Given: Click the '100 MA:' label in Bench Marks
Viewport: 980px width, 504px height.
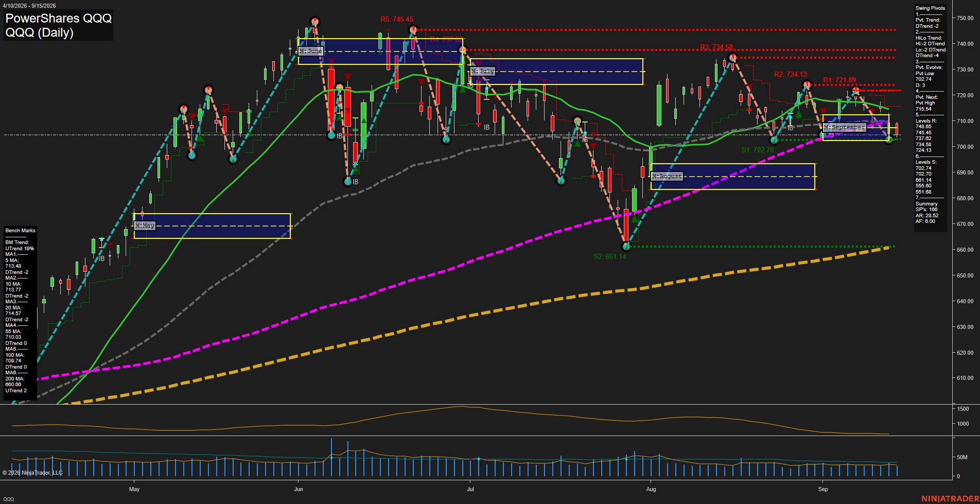Looking at the screenshot, I should tap(15, 355).
